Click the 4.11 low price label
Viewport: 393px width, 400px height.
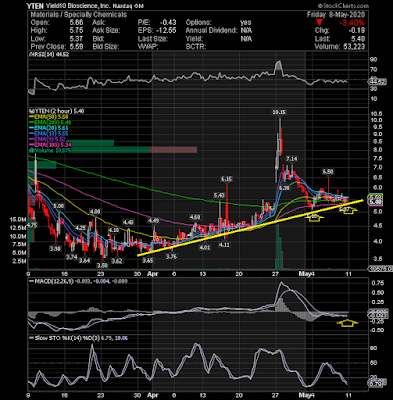tap(224, 245)
